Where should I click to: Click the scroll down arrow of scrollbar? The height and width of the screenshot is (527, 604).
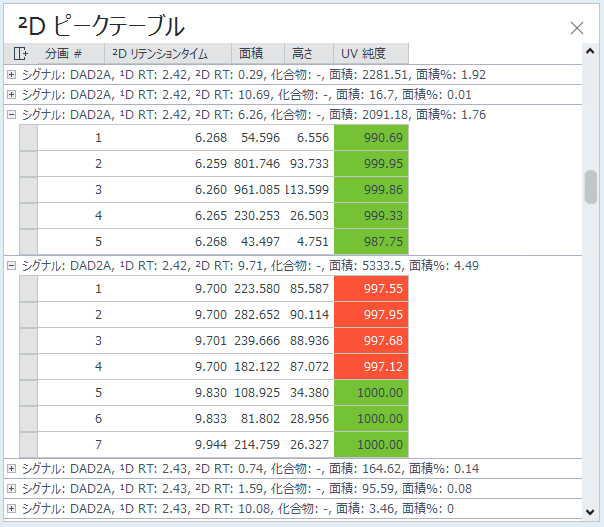(590, 512)
